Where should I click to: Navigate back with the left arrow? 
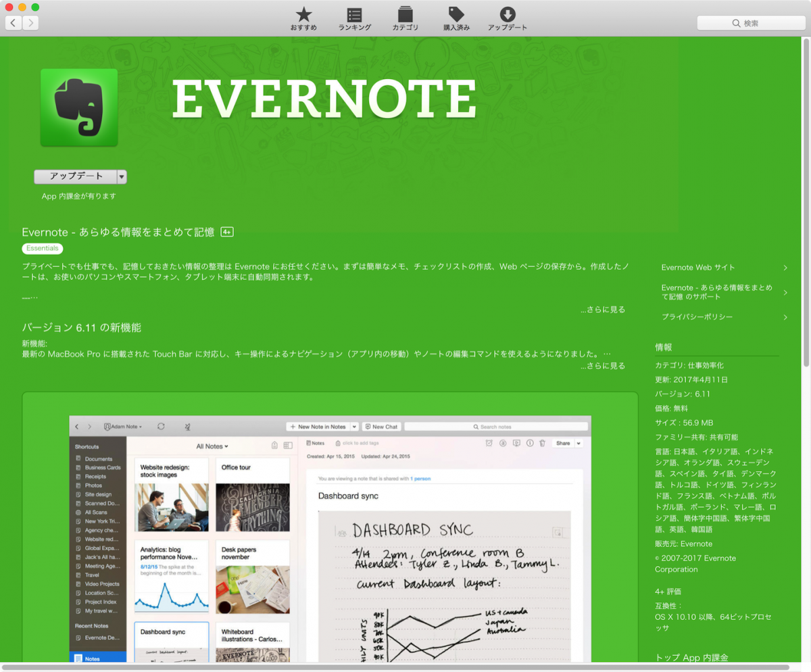click(x=13, y=22)
